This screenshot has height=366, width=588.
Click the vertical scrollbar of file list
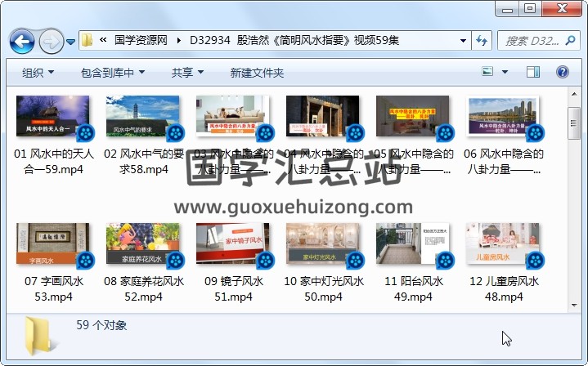pos(573,204)
